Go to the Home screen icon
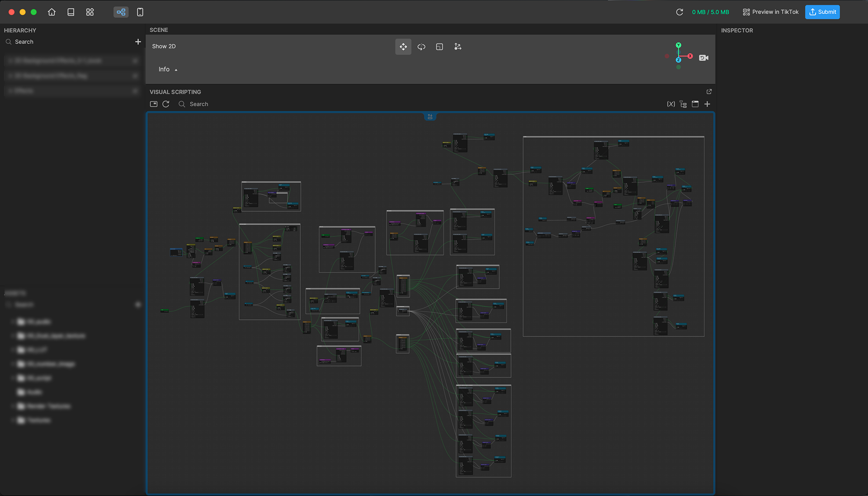 [52, 12]
